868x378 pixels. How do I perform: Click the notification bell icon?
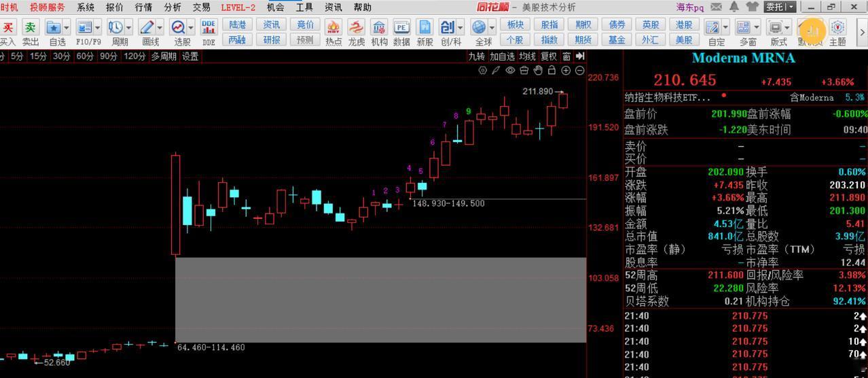(x=734, y=7)
